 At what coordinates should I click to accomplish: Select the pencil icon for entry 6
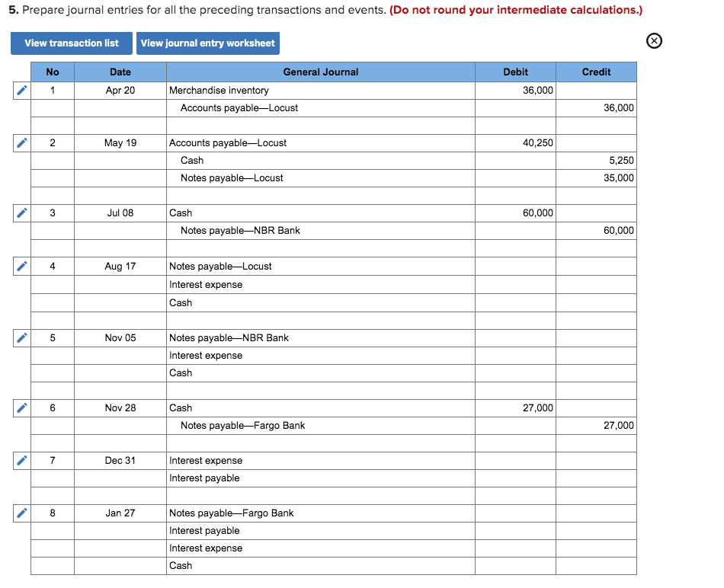pos(21,407)
